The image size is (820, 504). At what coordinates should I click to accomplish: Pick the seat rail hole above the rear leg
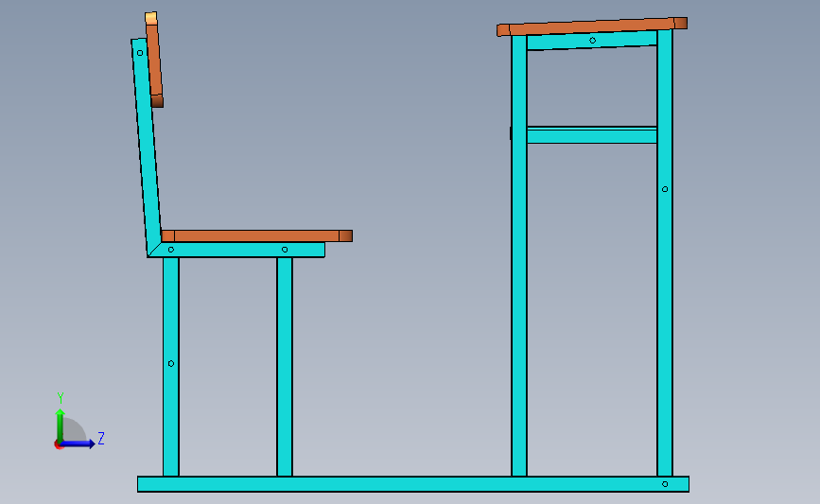pos(171,250)
